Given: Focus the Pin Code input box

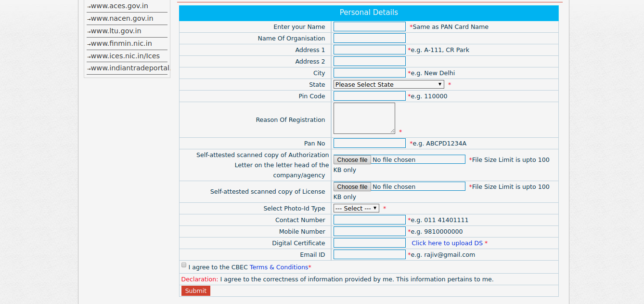Looking at the screenshot, I should tap(369, 96).
